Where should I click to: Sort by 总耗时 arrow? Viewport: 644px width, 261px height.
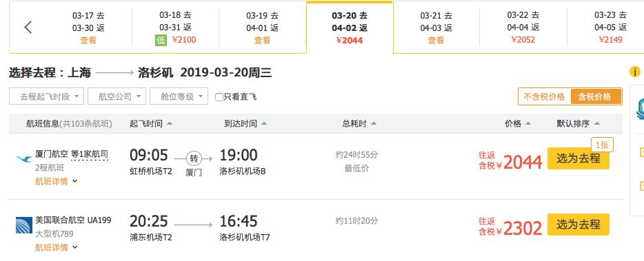[x=373, y=123]
